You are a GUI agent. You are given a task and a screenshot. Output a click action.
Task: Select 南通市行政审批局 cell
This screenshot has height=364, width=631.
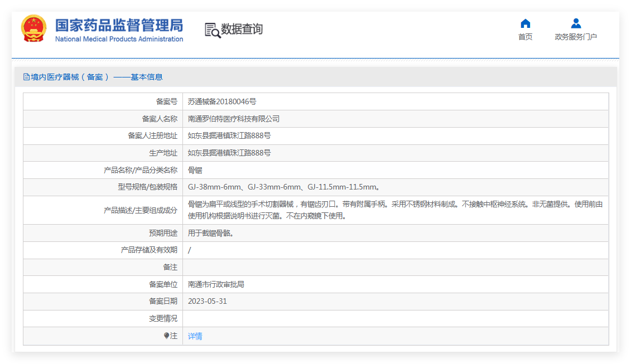[216, 285]
